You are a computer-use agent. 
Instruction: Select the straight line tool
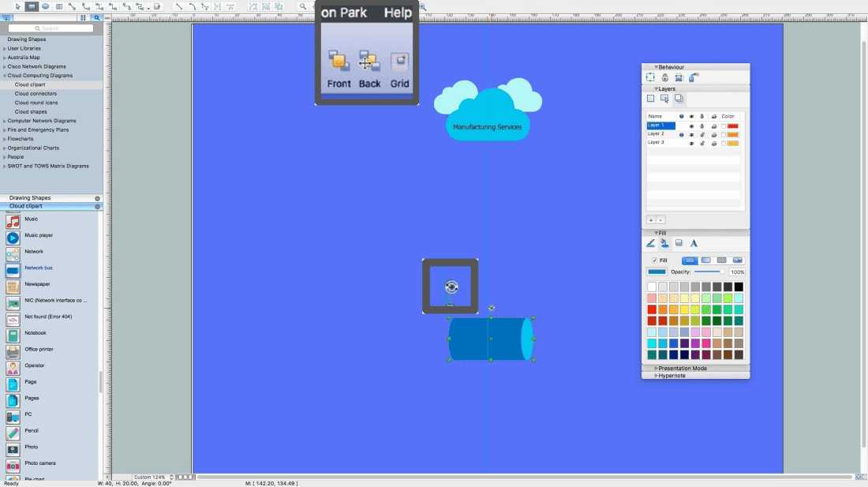tap(179, 6)
